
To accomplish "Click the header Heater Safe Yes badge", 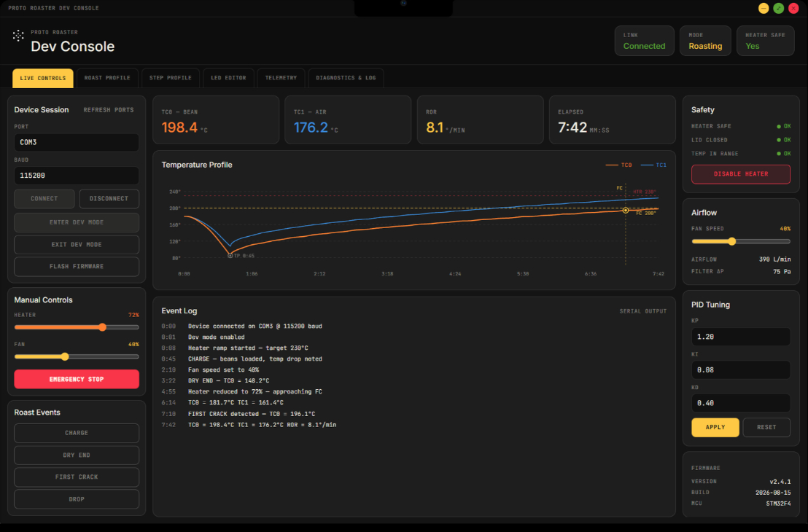I will click(765, 41).
